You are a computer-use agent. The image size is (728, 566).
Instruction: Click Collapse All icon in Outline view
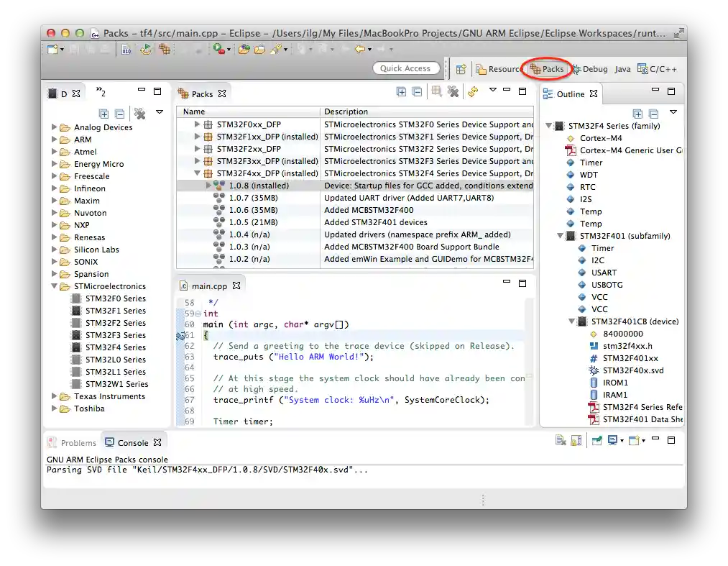(x=653, y=114)
